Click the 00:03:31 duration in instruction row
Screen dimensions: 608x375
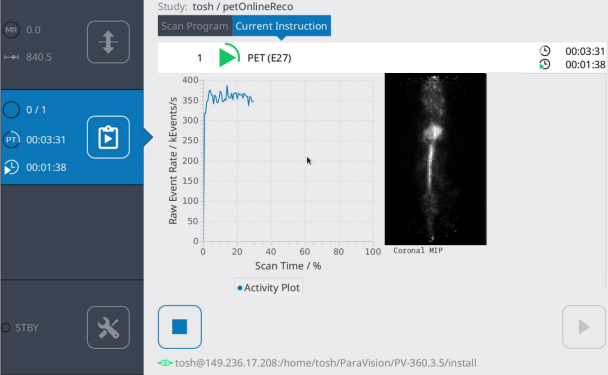[x=585, y=51]
